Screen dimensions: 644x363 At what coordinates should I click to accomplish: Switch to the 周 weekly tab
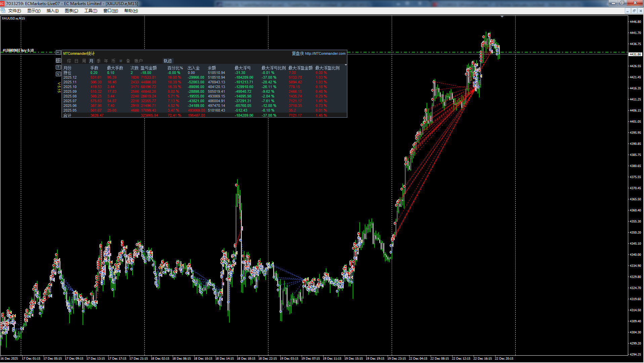pyautogui.click(x=84, y=61)
